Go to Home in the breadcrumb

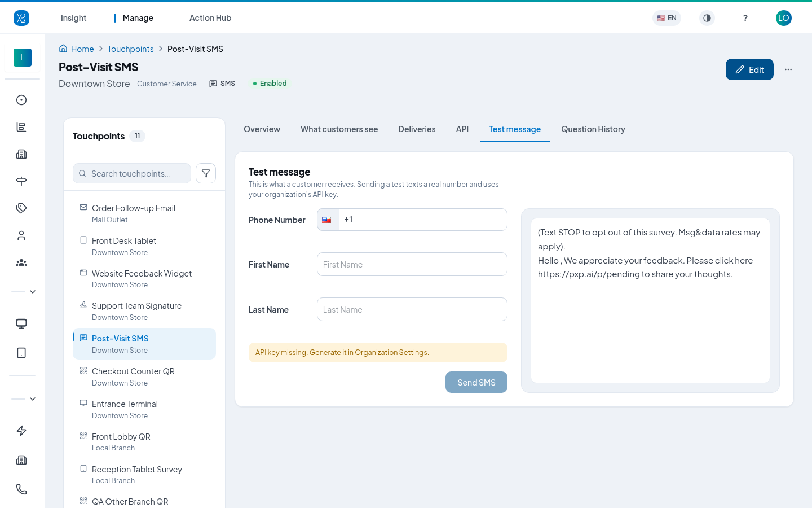tap(77, 49)
